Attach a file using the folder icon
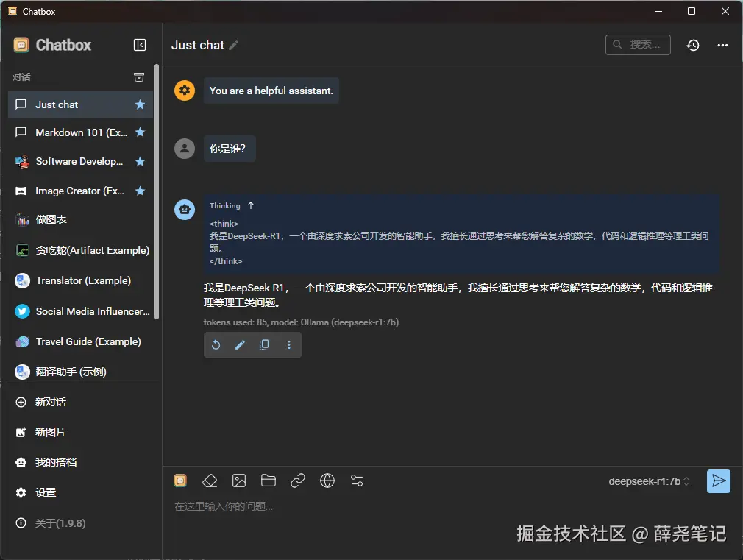 point(269,481)
